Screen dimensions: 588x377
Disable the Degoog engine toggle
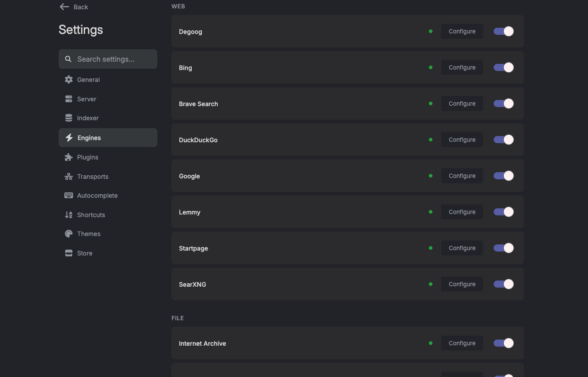pyautogui.click(x=503, y=31)
